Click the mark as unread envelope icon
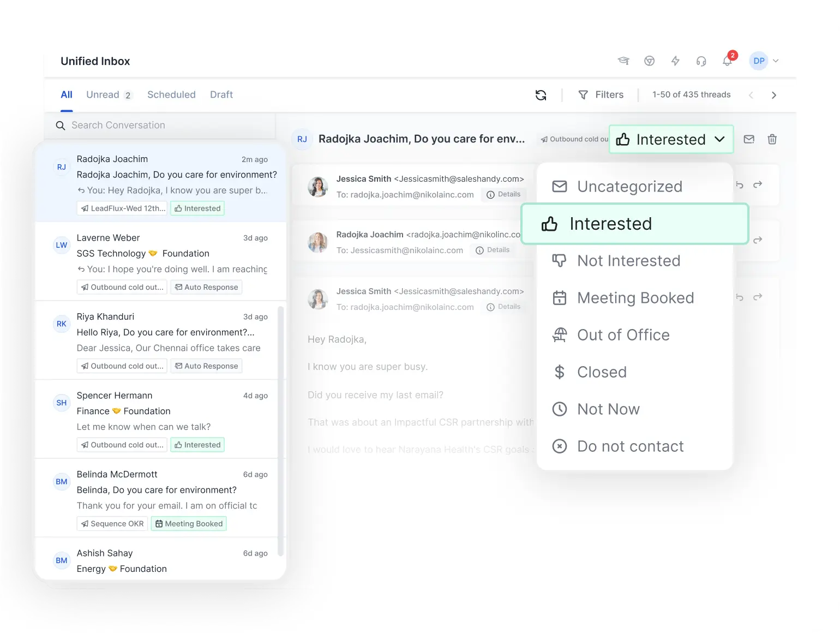The image size is (840, 633). (749, 139)
